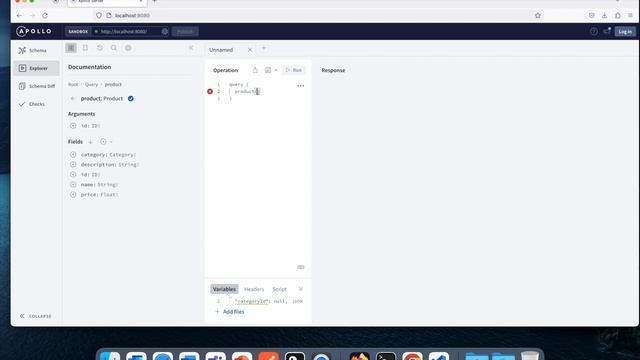Toggle the product field blue checkmark
640x360 pixels.
click(131, 98)
